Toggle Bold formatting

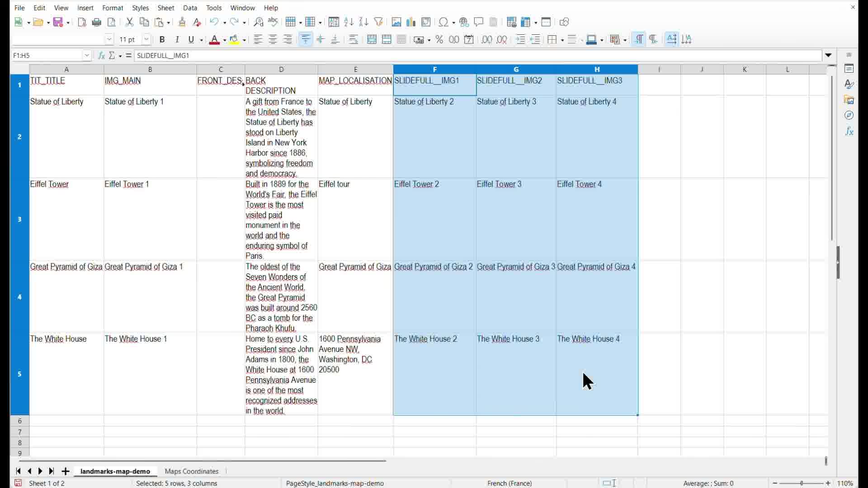pos(162,40)
